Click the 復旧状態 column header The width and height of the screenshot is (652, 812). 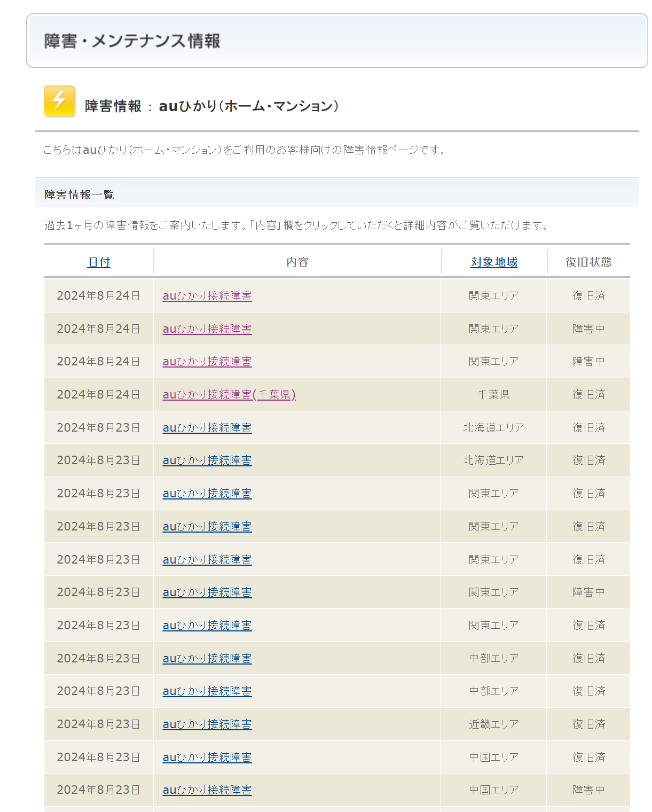(588, 262)
